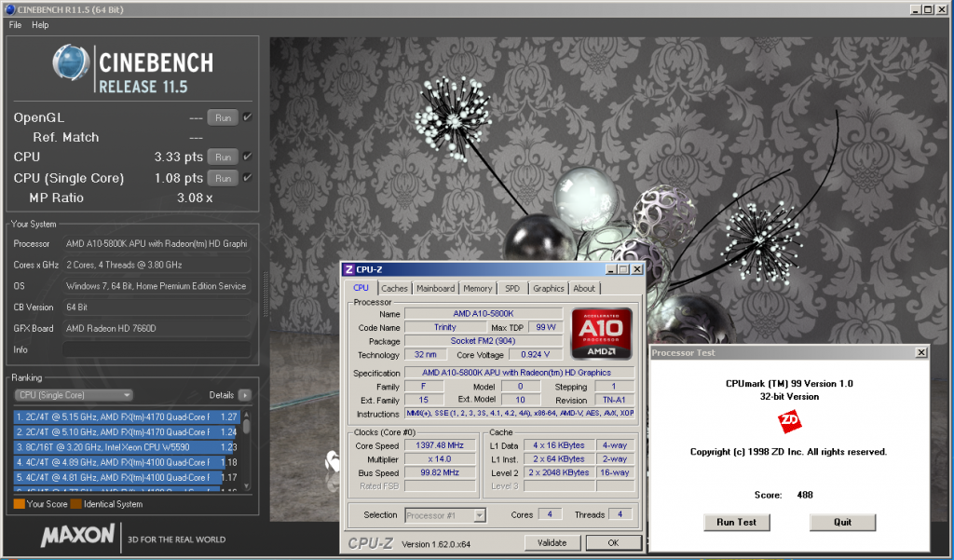This screenshot has width=954, height=560.
Task: Click the CPU score 3.33 pts
Action: [x=178, y=157]
